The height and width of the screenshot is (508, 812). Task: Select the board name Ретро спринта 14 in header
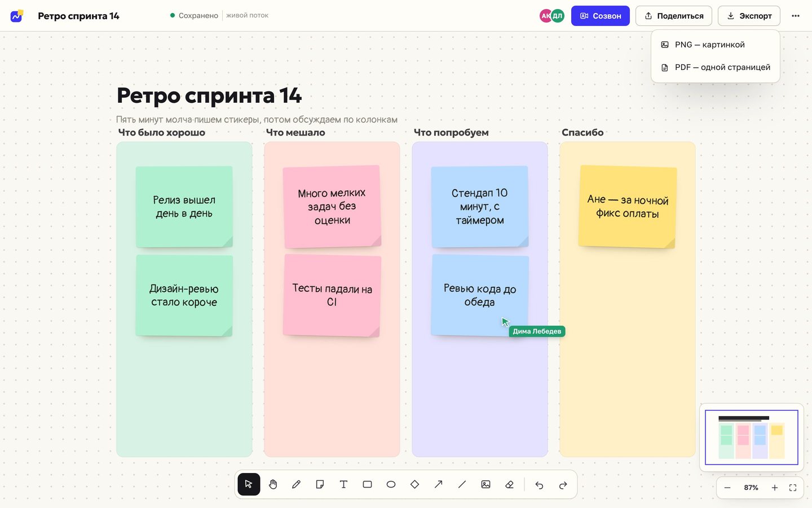click(x=78, y=16)
